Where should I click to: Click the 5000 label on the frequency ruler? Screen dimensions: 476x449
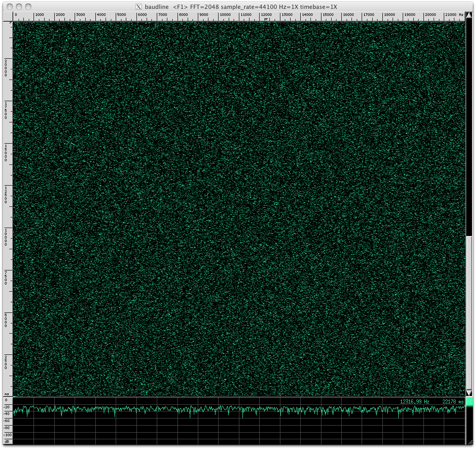click(x=121, y=15)
